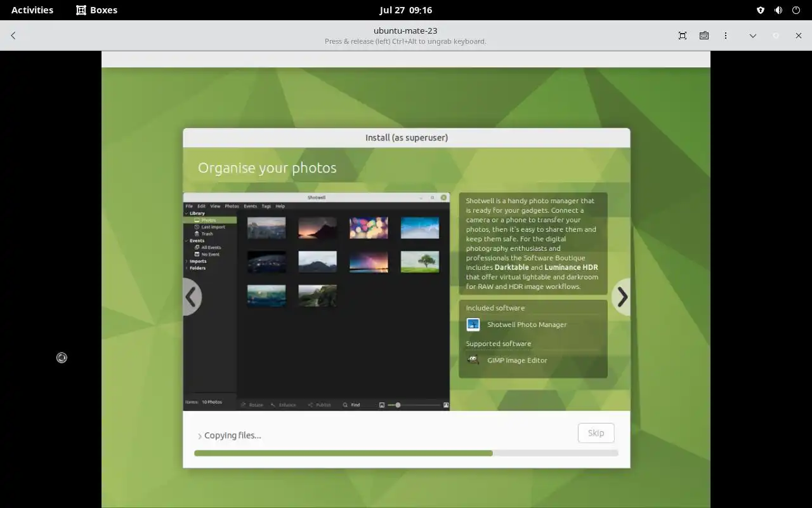
Task: Open GNOME Activities overview
Action: pyautogui.click(x=32, y=10)
